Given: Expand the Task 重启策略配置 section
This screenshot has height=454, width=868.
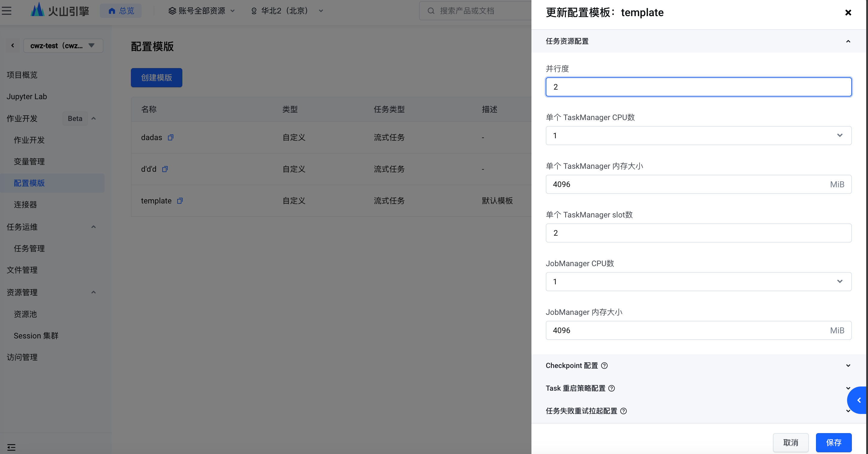Looking at the screenshot, I should (848, 388).
